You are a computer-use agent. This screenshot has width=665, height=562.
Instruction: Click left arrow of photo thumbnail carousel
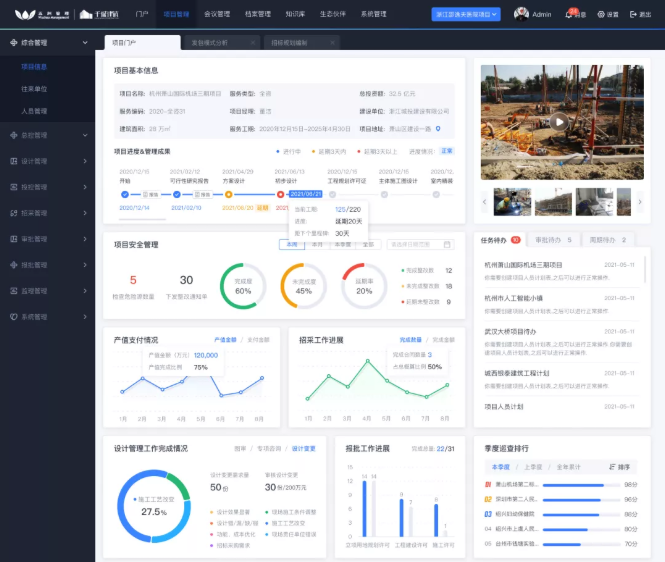(x=485, y=201)
